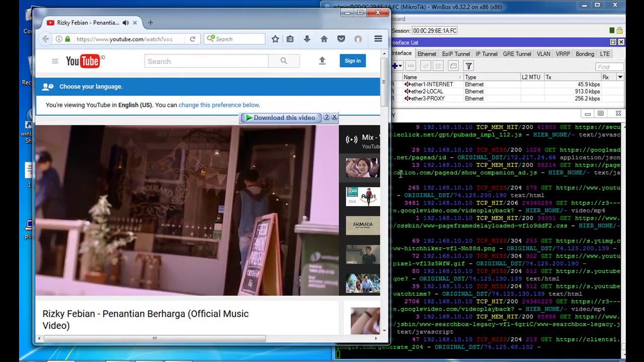Click YouTube search magnifier button
Viewport: 644px width, 362px height.
click(284, 61)
